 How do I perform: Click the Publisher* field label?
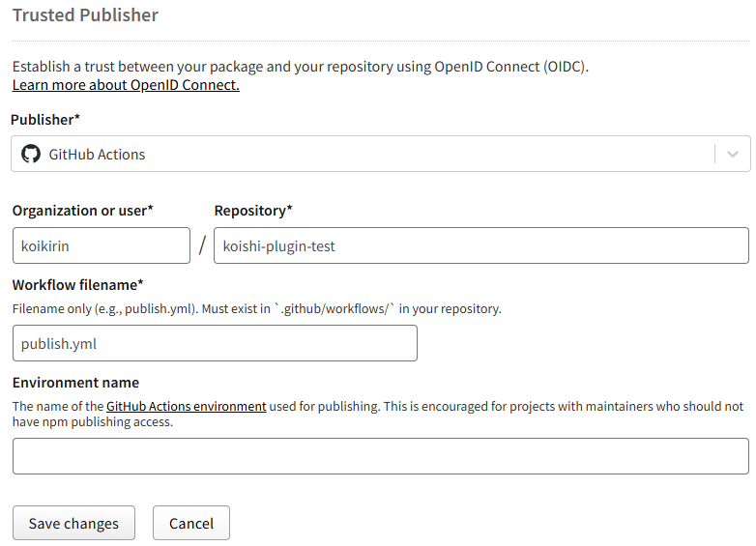point(45,120)
